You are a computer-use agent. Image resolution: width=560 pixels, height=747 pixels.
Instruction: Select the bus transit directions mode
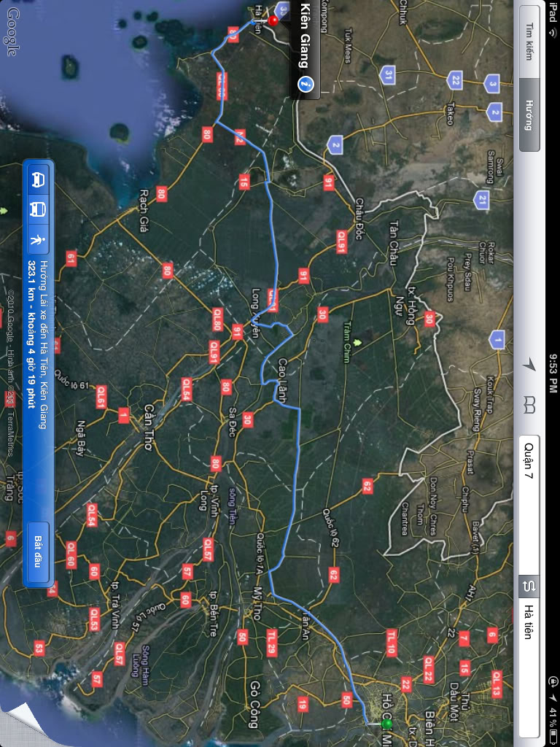pos(38,209)
